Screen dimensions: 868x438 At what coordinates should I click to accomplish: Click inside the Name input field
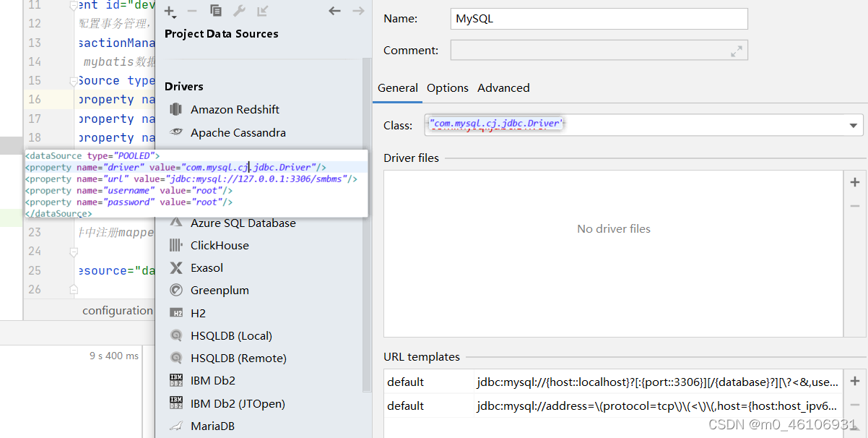[599, 18]
